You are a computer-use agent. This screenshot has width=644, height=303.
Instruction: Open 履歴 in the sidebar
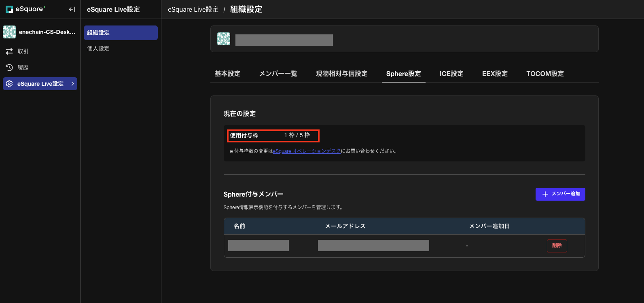pyautogui.click(x=40, y=68)
